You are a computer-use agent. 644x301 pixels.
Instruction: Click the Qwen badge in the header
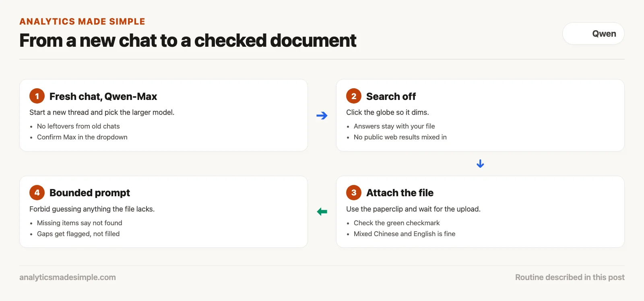tap(593, 33)
